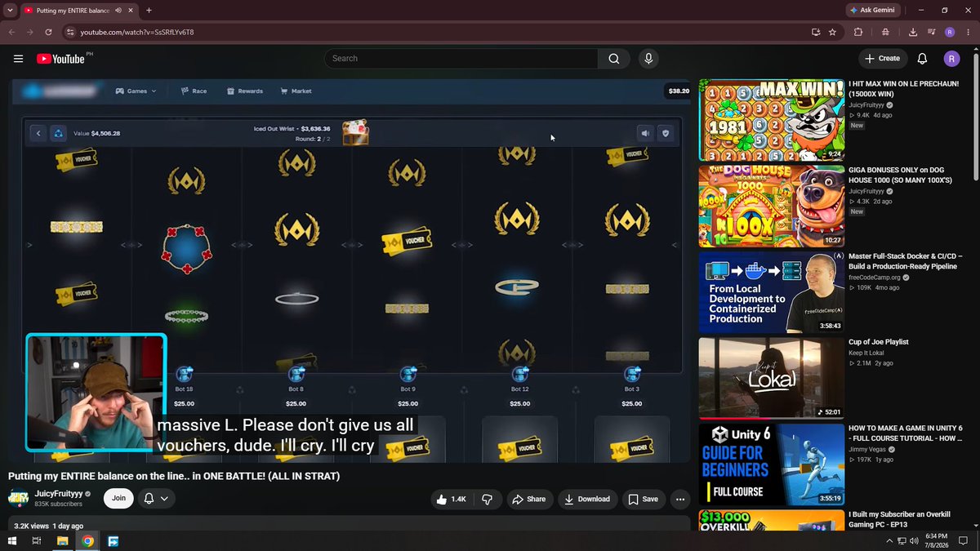This screenshot has height=551, width=980.
Task: Dislike the video with thumbs down
Action: click(487, 499)
